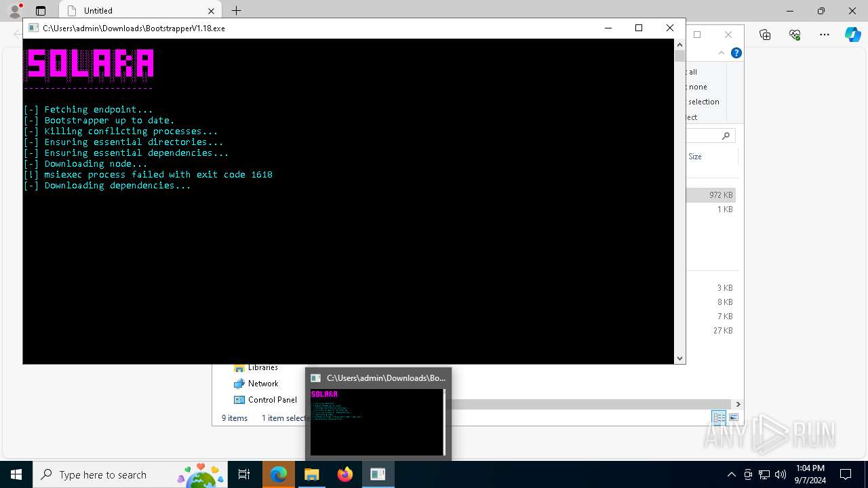Open File Explorer from taskbar

click(x=312, y=474)
